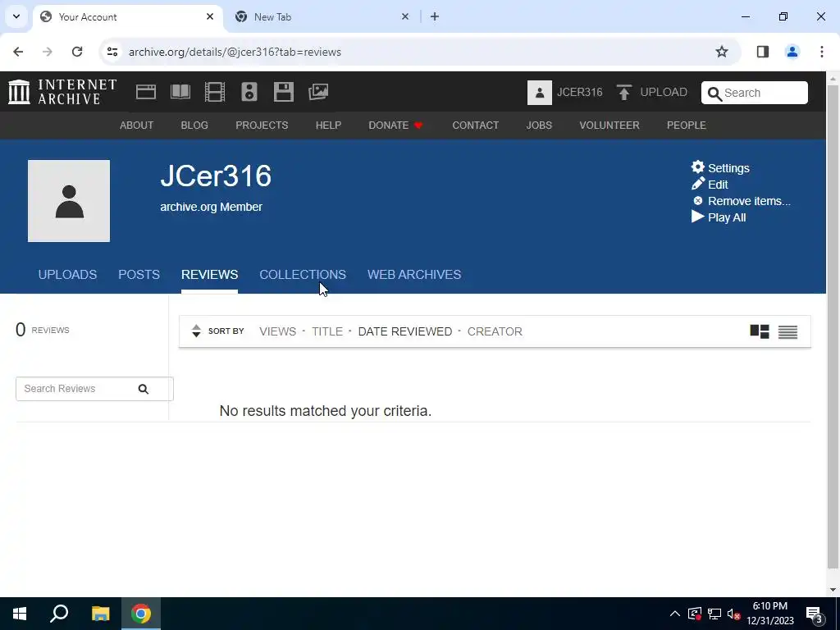
Task: Click the Settings gear icon
Action: (x=697, y=167)
